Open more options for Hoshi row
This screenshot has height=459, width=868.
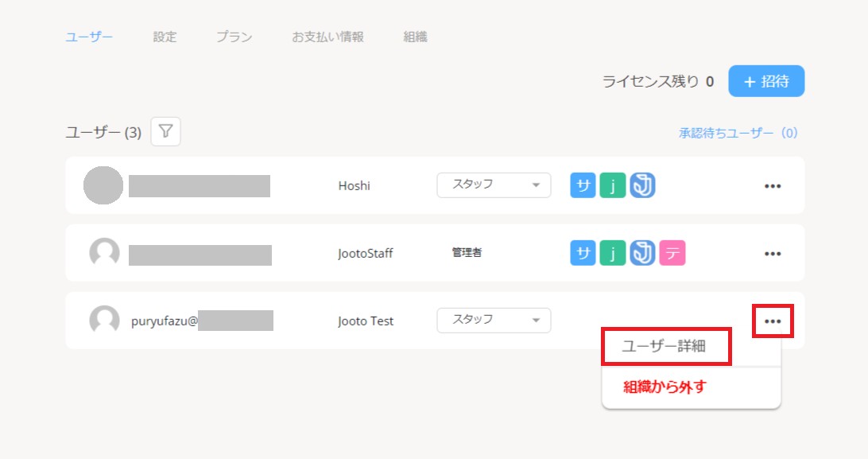pyautogui.click(x=772, y=185)
